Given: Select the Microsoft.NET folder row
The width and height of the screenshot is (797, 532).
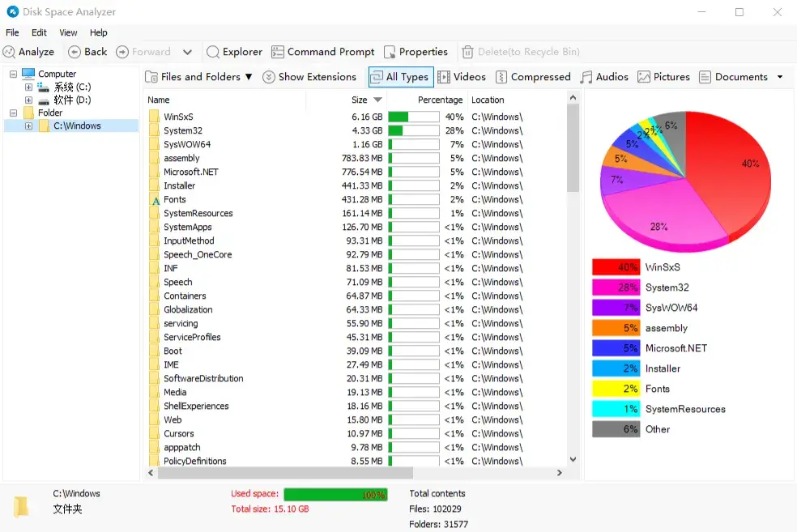Looking at the screenshot, I should (x=356, y=172).
